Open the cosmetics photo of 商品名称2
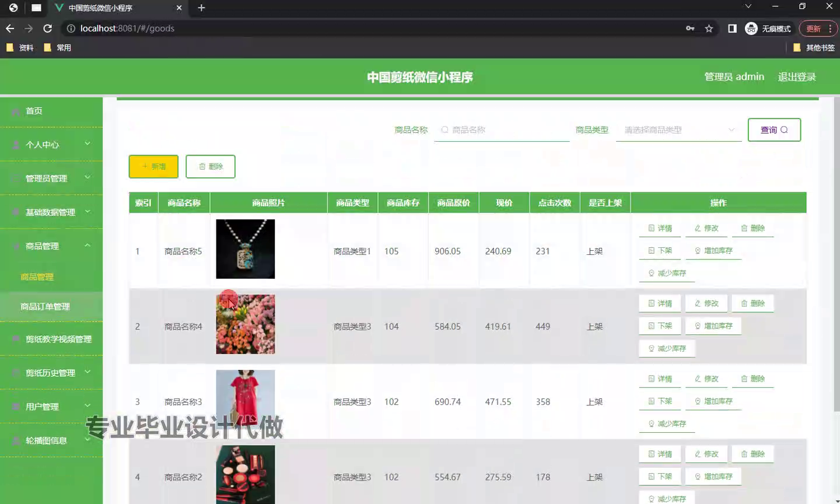Image resolution: width=840 pixels, height=504 pixels. click(245, 474)
